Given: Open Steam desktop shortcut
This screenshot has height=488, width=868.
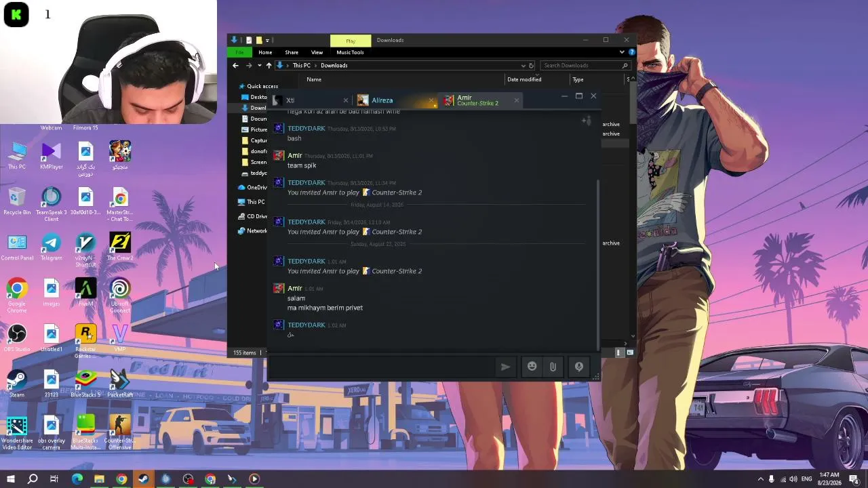Looking at the screenshot, I should (17, 383).
